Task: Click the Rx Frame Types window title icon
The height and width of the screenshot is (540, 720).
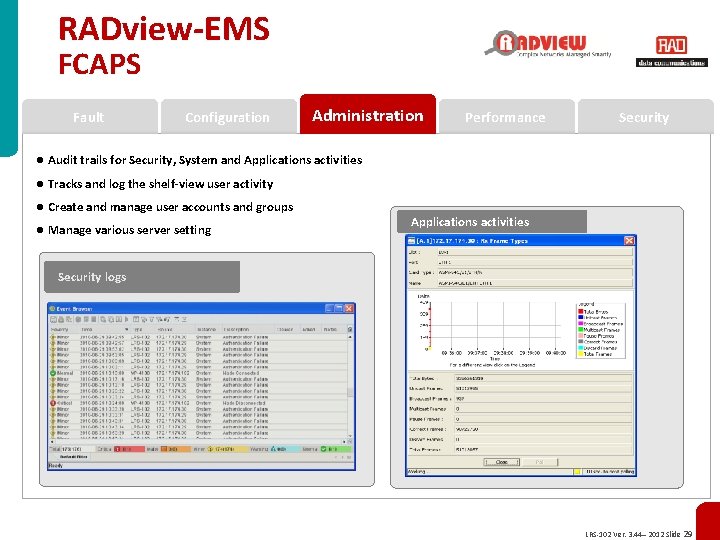Action: coord(411,241)
